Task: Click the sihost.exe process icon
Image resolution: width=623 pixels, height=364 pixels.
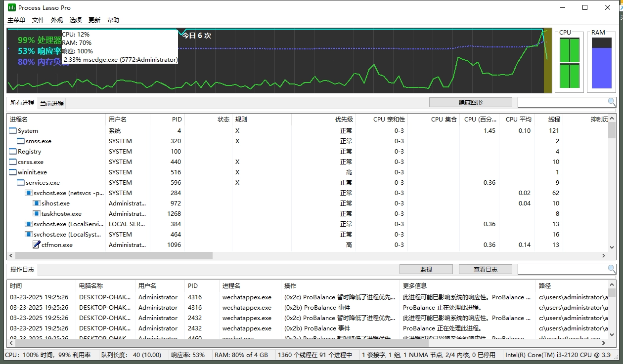Action: (x=37, y=203)
